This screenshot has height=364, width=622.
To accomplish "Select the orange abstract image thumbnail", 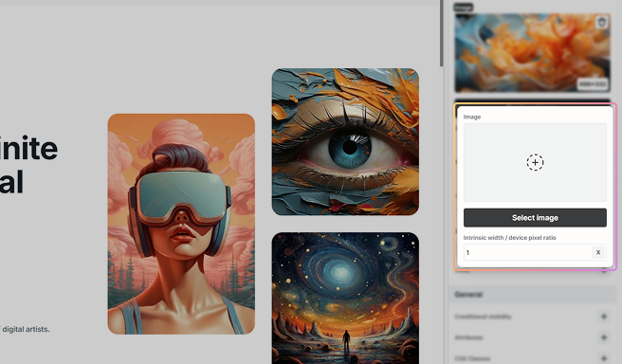I will click(x=532, y=53).
